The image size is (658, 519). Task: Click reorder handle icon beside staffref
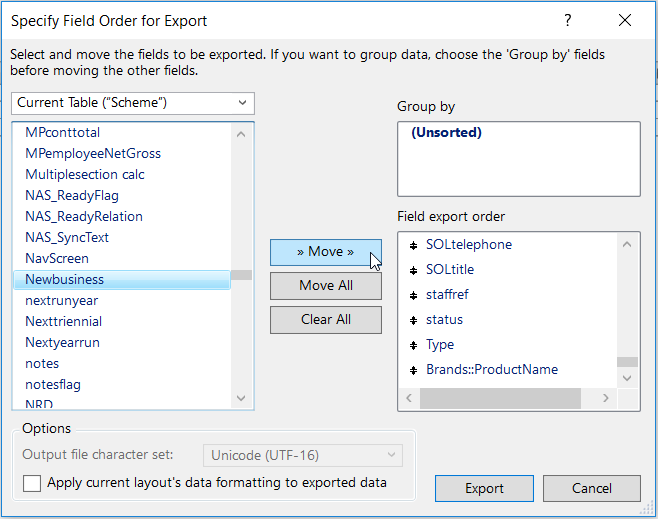413,295
